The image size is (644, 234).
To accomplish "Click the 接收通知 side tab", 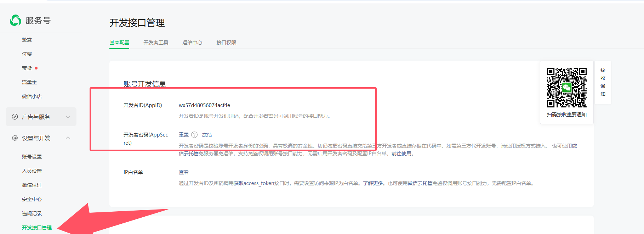I will (603, 82).
